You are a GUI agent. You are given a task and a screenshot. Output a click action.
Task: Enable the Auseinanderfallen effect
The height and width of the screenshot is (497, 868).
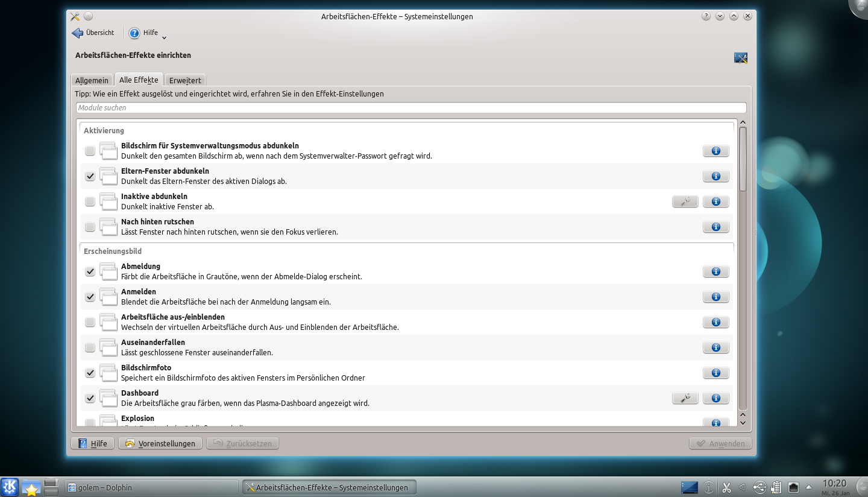(90, 347)
